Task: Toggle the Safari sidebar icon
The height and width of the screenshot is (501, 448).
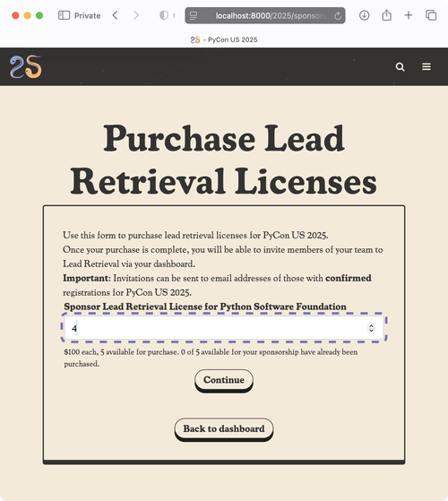Action: pyautogui.click(x=64, y=15)
